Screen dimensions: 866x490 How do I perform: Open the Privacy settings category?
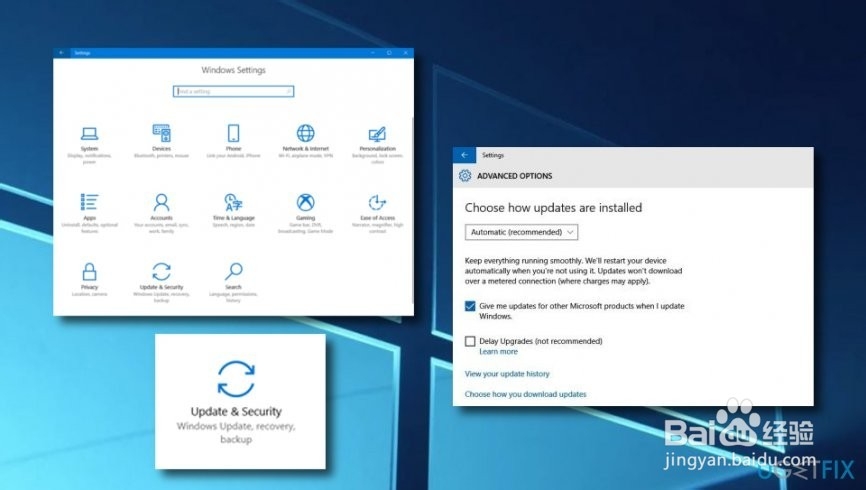click(89, 280)
